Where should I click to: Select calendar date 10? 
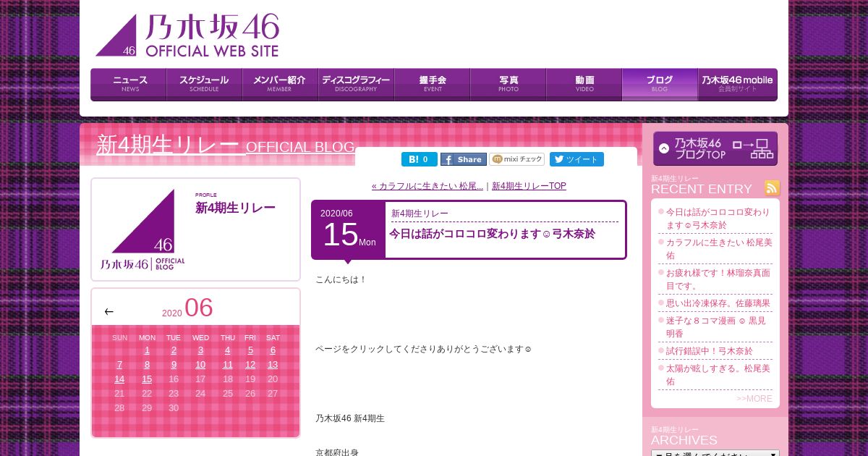[200, 365]
